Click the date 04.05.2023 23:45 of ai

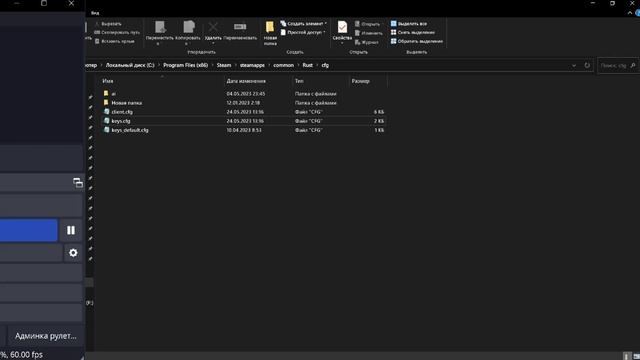click(246, 94)
